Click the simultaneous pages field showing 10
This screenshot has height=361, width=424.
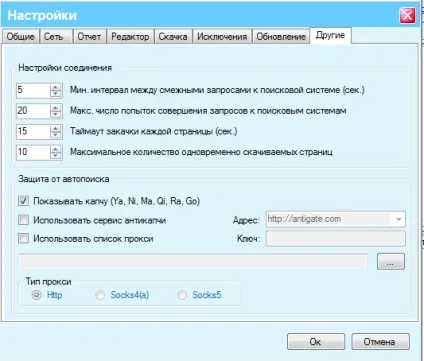coord(33,152)
